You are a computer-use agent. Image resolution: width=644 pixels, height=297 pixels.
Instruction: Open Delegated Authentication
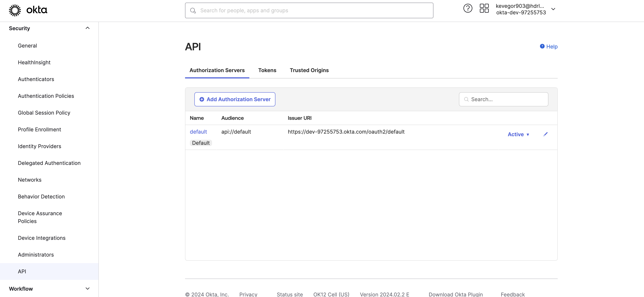click(49, 163)
